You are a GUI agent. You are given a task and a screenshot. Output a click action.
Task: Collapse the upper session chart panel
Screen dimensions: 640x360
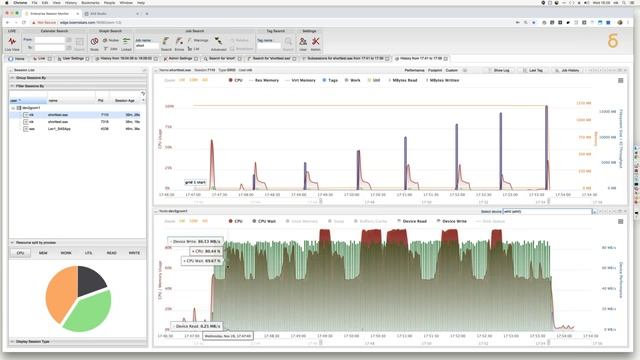point(156,70)
